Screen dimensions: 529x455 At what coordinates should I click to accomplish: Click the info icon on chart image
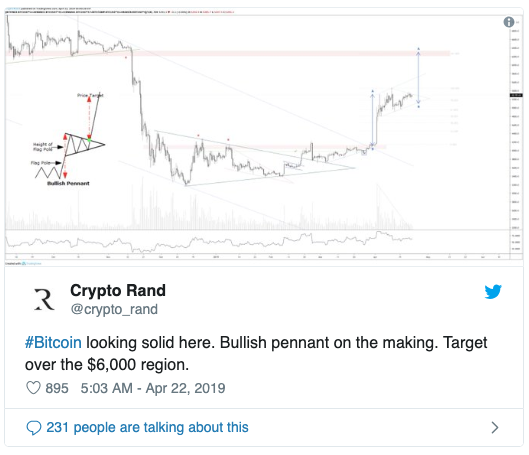[x=508, y=22]
